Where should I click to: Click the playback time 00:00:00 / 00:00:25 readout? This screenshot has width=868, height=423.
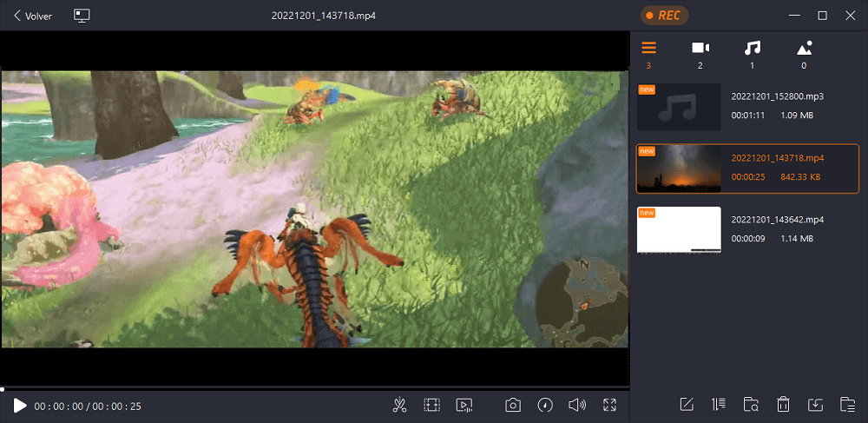click(88, 406)
